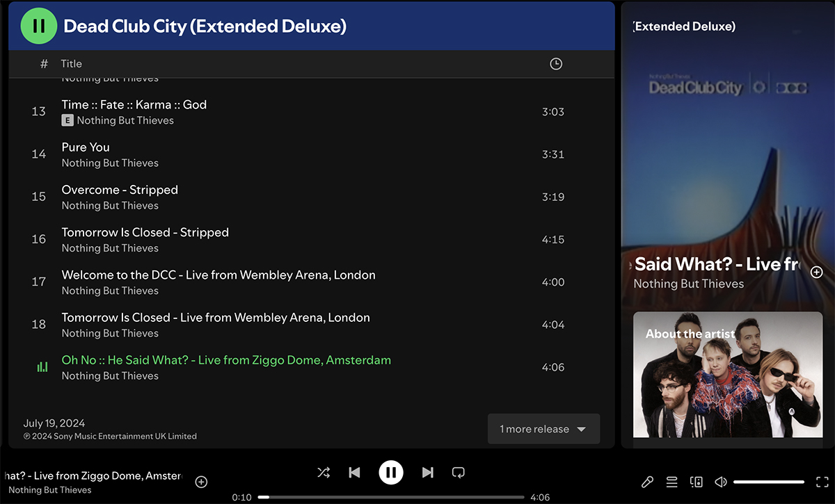Add current song to Liked Songs in player bar
The width and height of the screenshot is (835, 504).
pyautogui.click(x=201, y=482)
